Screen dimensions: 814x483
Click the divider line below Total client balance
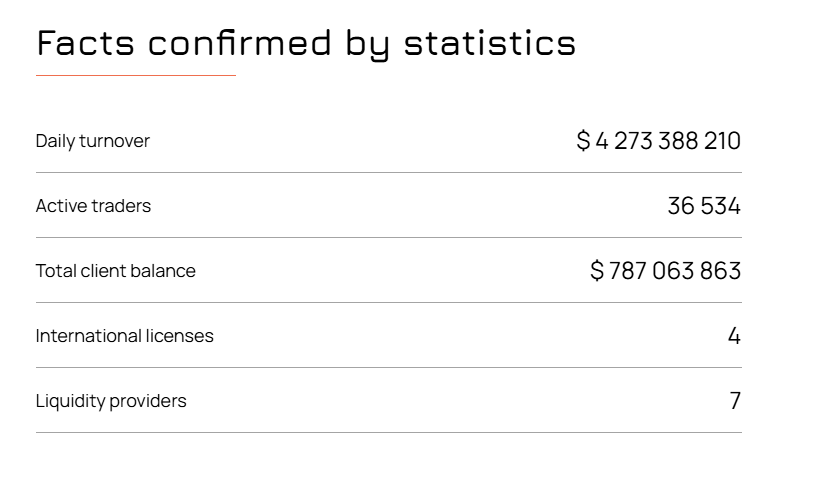388,302
